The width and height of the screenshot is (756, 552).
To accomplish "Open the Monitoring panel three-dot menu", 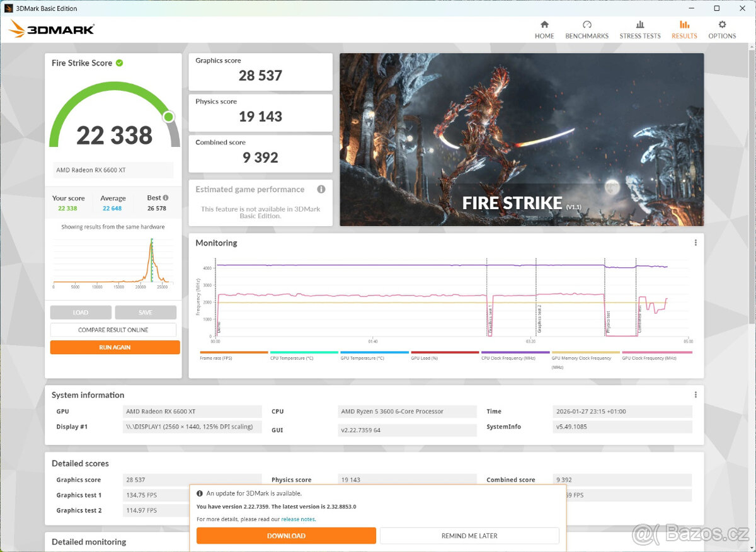I will (x=695, y=242).
